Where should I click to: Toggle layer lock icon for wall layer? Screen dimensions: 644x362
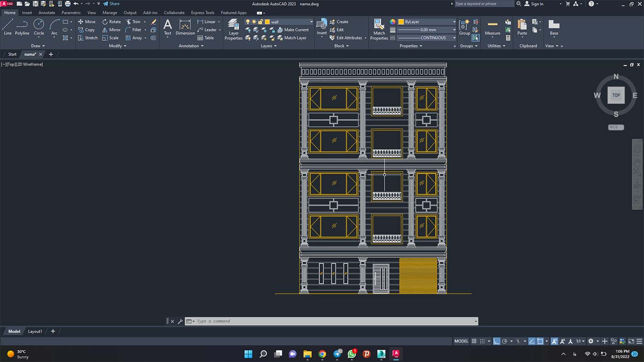pos(260,22)
